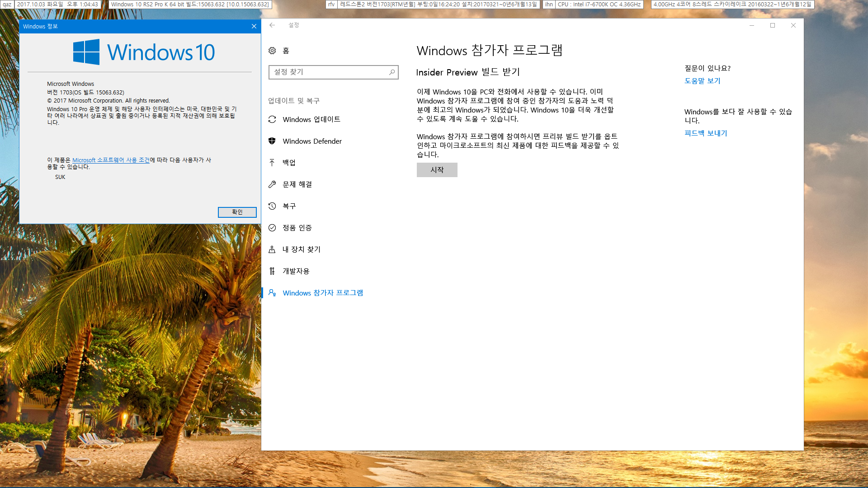868x488 pixels.
Task: Click 확인 in the Windows 정보 dialog
Action: (x=237, y=212)
